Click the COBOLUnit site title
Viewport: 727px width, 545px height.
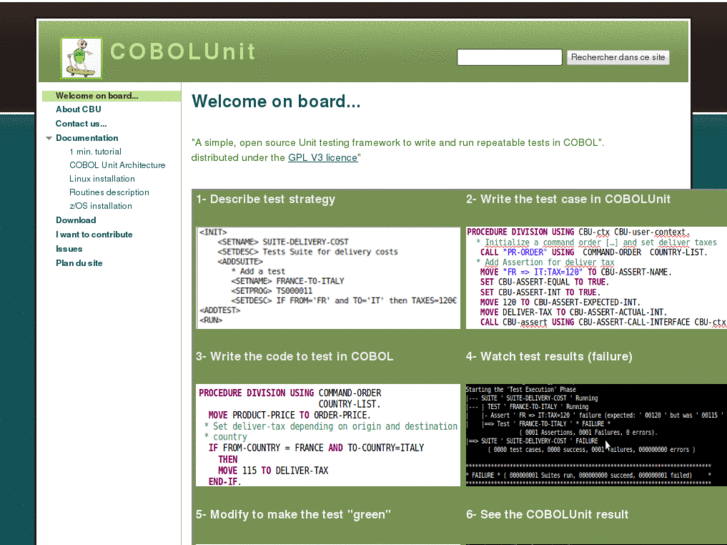[x=183, y=51]
